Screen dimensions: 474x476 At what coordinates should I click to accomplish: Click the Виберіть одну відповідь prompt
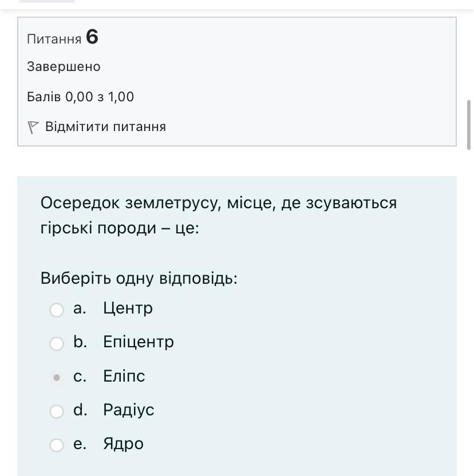tap(139, 278)
